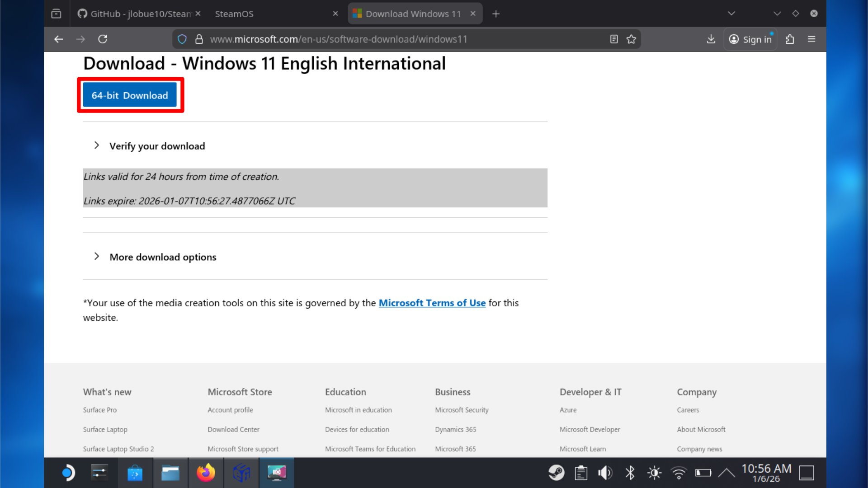868x488 pixels.
Task: Expand More download options section
Action: [163, 257]
